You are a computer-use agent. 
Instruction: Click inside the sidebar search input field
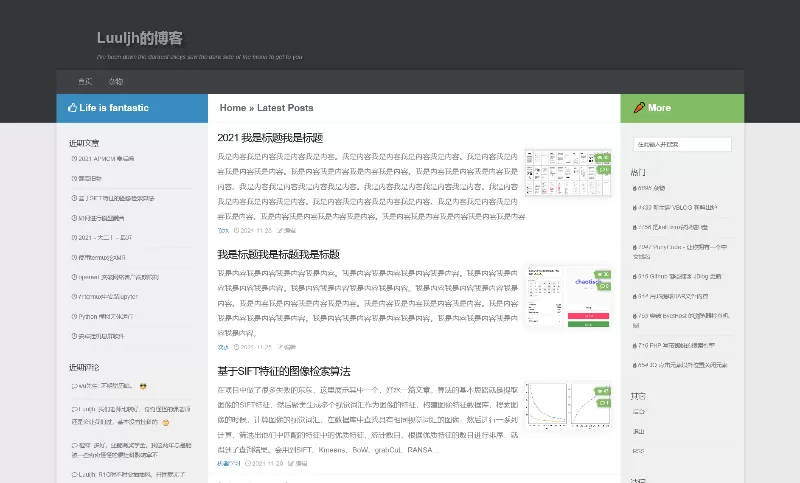click(681, 144)
